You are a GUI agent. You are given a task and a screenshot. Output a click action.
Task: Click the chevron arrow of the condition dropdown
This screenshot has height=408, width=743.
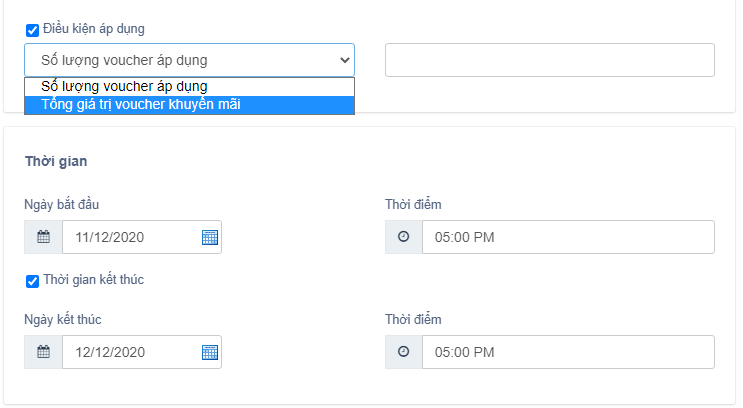[345, 60]
